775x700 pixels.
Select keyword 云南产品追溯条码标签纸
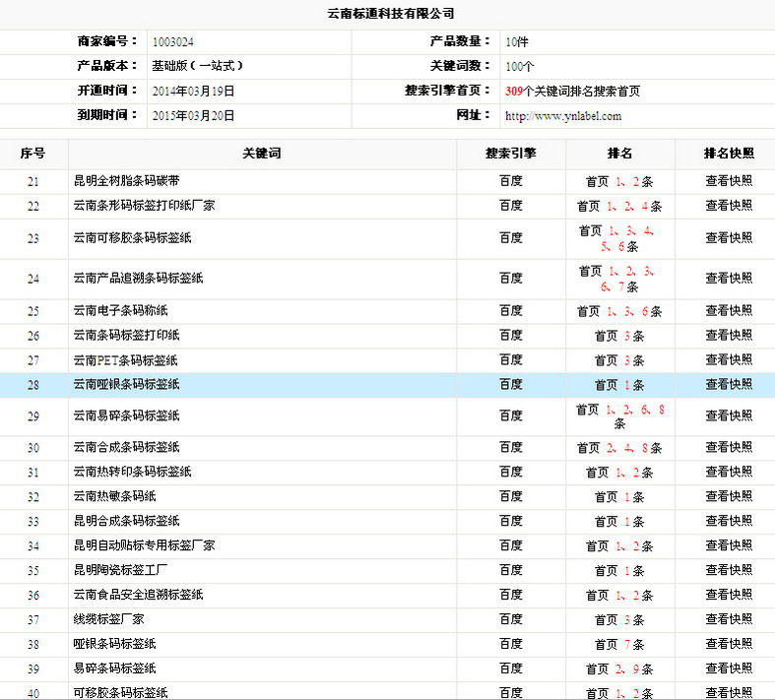[x=139, y=279]
